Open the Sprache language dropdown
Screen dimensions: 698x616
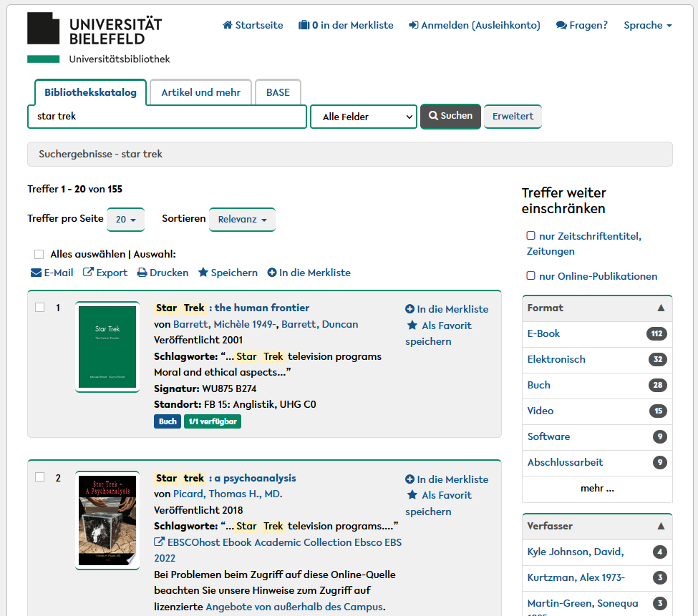(x=648, y=25)
